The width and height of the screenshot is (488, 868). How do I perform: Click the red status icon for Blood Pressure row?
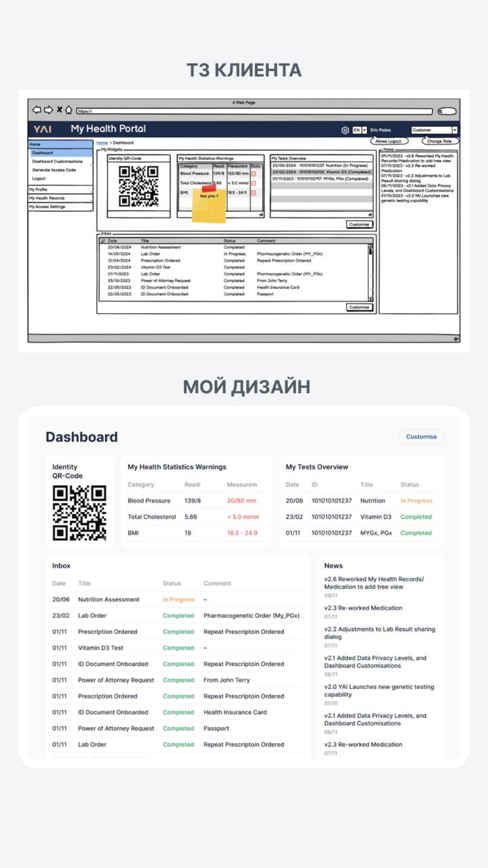coord(253,174)
